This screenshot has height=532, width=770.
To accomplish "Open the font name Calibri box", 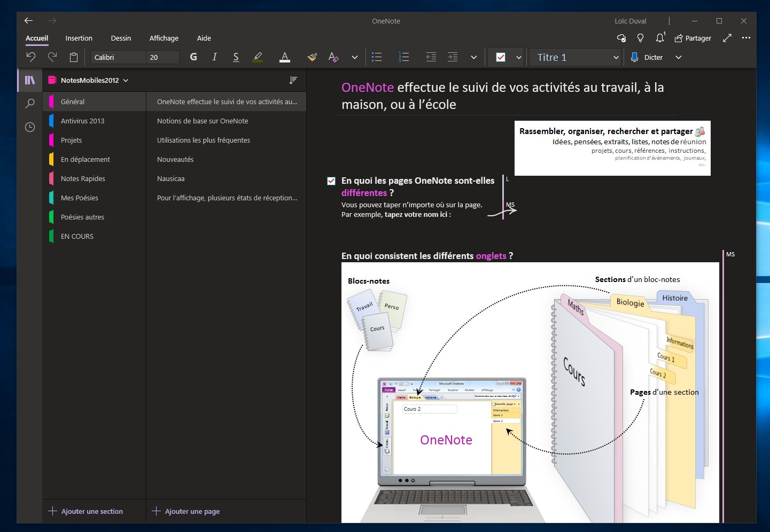I will (x=118, y=57).
